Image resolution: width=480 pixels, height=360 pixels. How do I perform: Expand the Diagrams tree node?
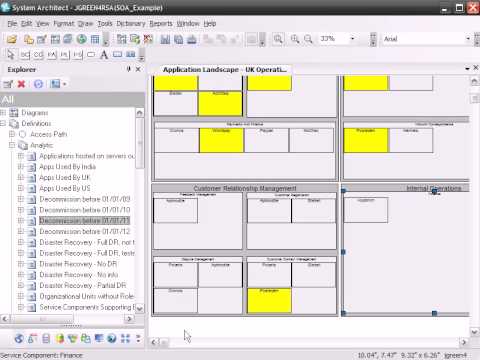[x=3, y=112]
